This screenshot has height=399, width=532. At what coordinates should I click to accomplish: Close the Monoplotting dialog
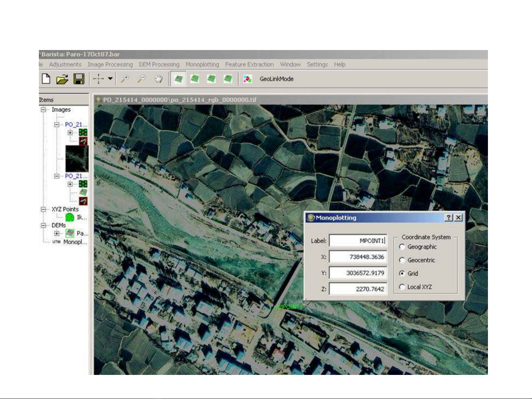[x=458, y=218]
